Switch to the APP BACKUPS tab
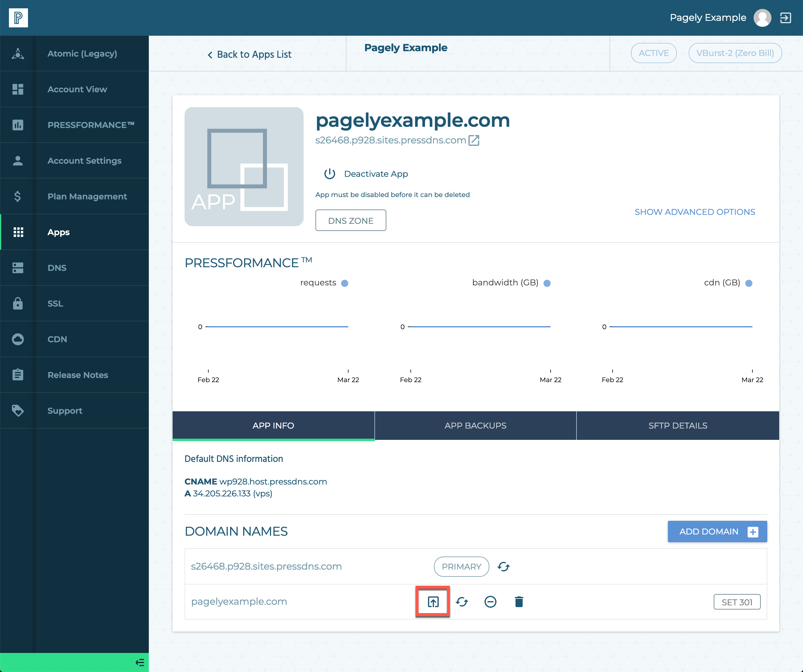 [475, 426]
